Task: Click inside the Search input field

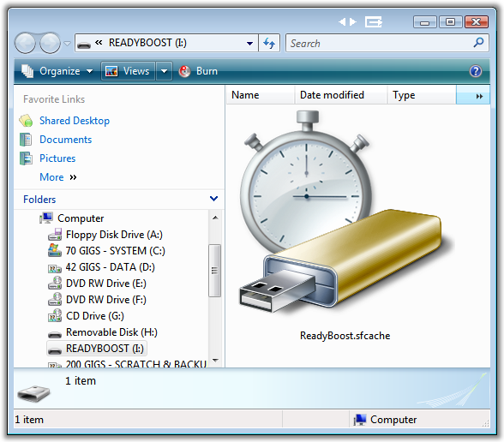Action: pyautogui.click(x=379, y=43)
